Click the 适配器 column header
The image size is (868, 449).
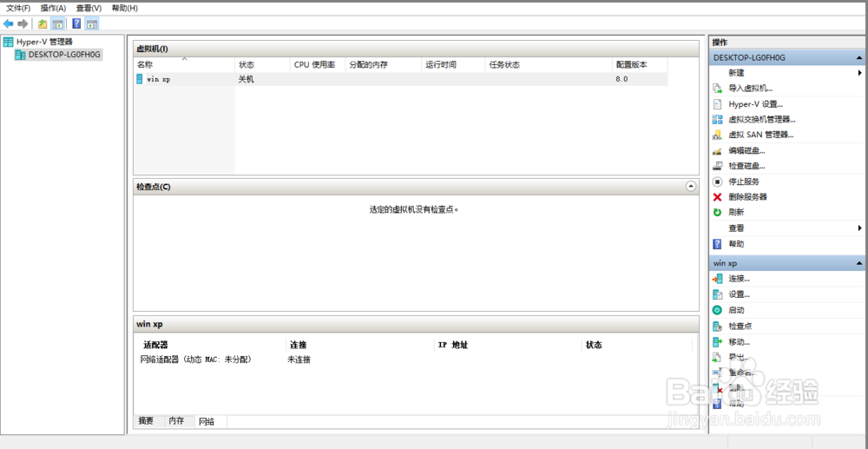pos(155,345)
